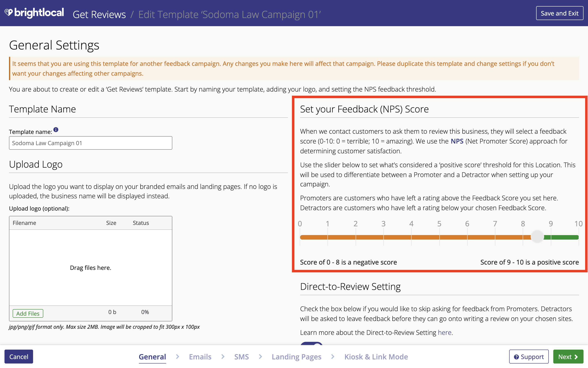Click the Size column header

coord(111,223)
